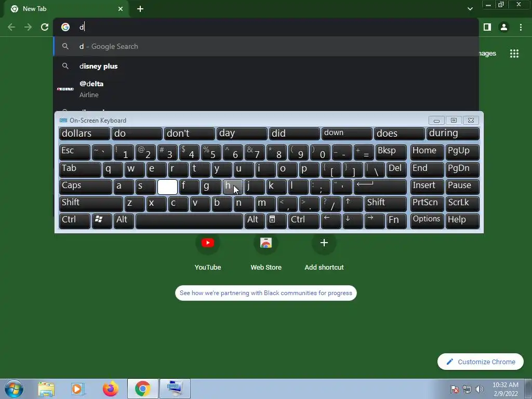Image resolution: width=532 pixels, height=399 pixels.
Task: Choose the 'disney plus' suggestion
Action: tap(266, 66)
